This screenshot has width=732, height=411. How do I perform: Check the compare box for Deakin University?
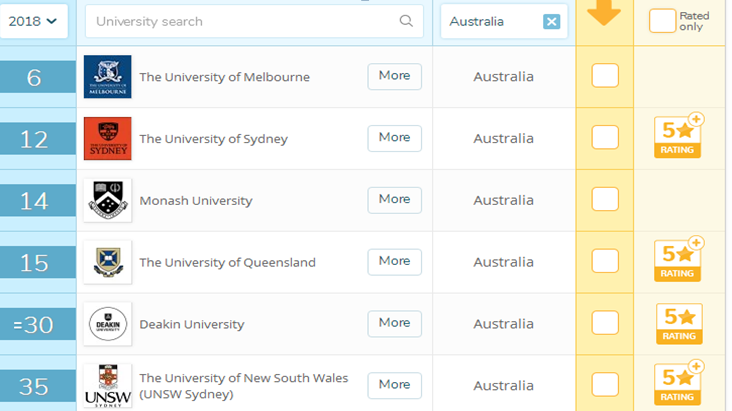605,323
